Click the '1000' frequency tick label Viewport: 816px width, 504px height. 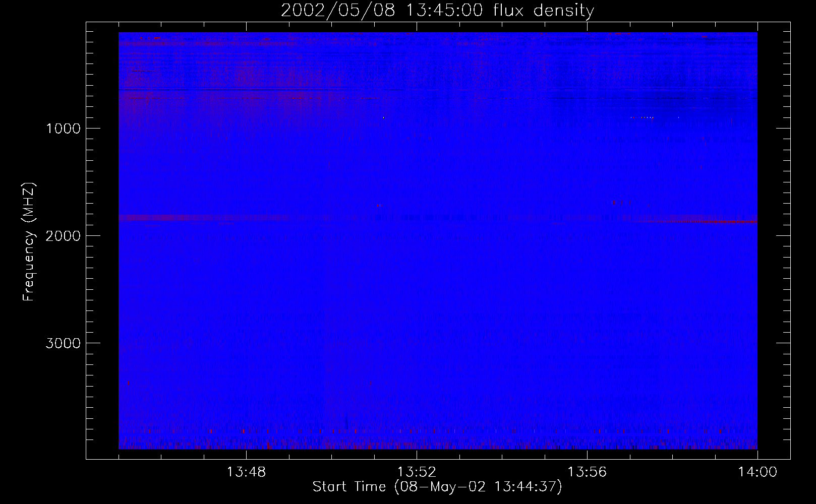pos(63,129)
